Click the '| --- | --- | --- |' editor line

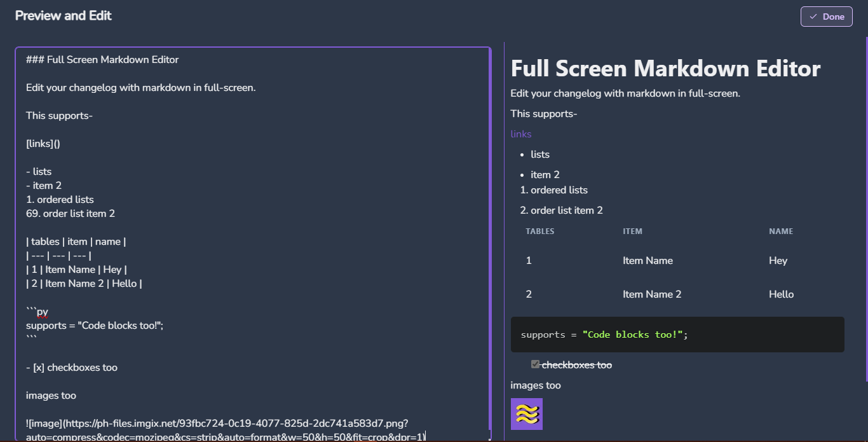tap(59, 256)
